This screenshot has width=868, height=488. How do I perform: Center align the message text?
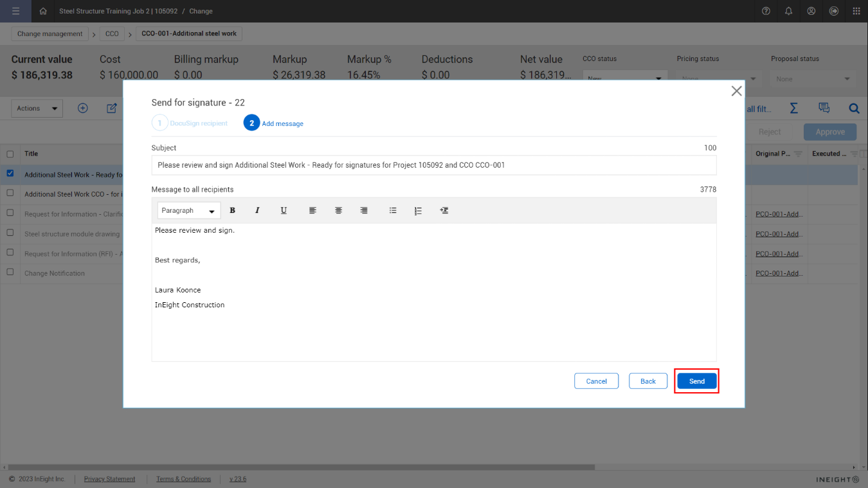pos(338,210)
